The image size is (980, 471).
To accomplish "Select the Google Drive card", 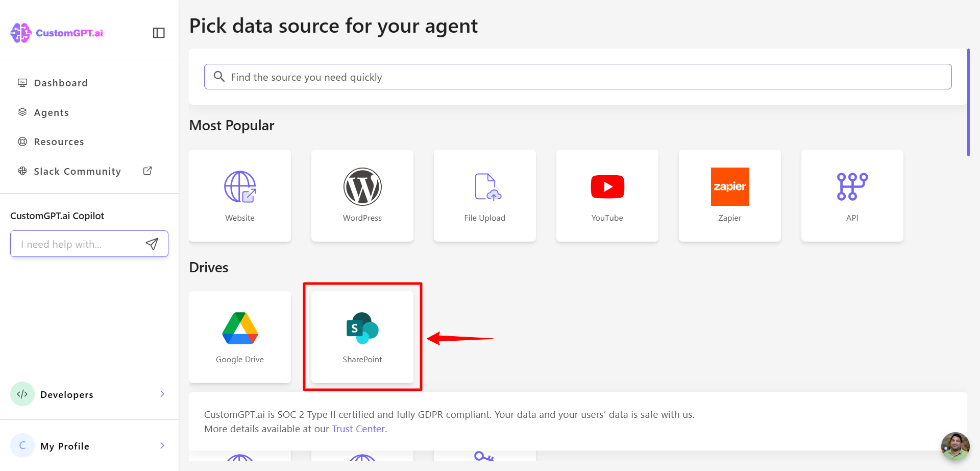I will click(240, 337).
